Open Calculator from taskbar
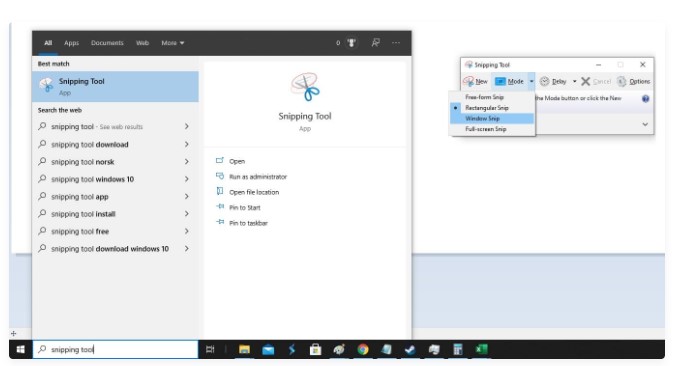The height and width of the screenshot is (366, 682). click(457, 349)
